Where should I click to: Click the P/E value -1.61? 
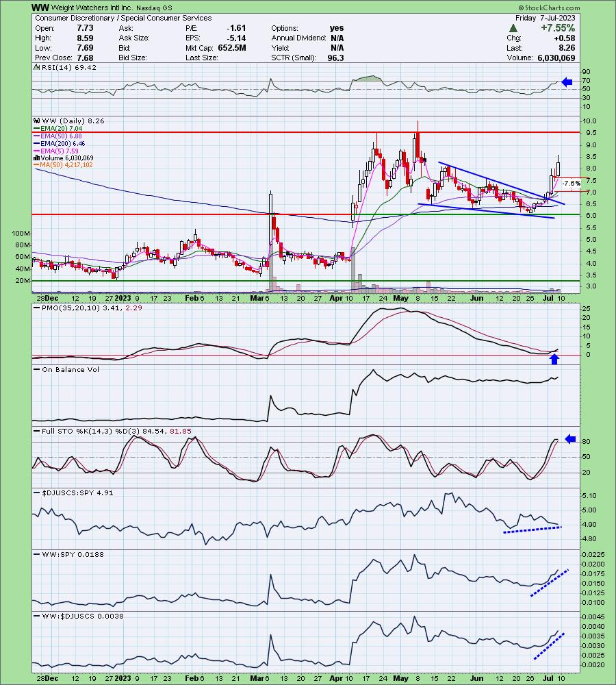[236, 28]
